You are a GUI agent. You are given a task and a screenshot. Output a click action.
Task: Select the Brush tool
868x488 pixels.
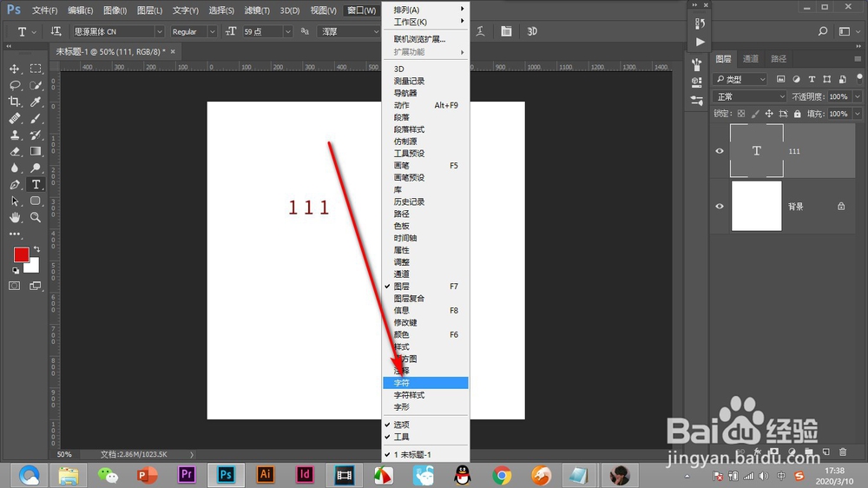(36, 119)
